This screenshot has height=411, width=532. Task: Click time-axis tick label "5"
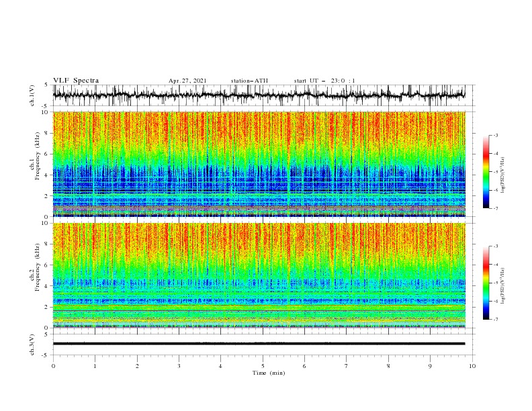(x=263, y=366)
